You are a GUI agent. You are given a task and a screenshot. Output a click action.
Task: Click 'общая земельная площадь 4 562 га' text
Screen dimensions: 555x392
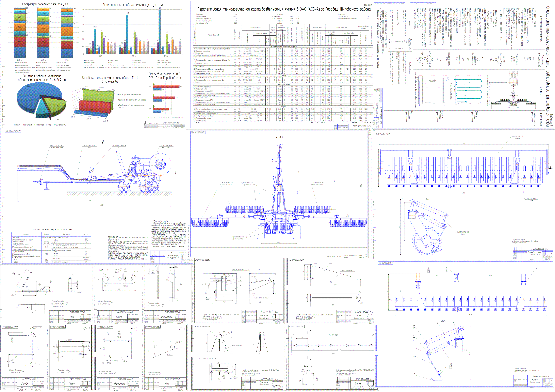(x=42, y=80)
